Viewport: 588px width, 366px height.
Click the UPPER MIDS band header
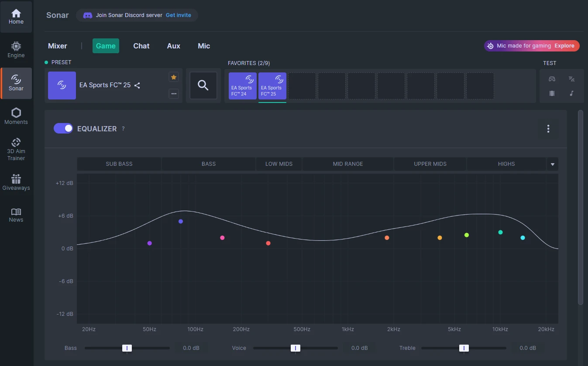point(430,164)
